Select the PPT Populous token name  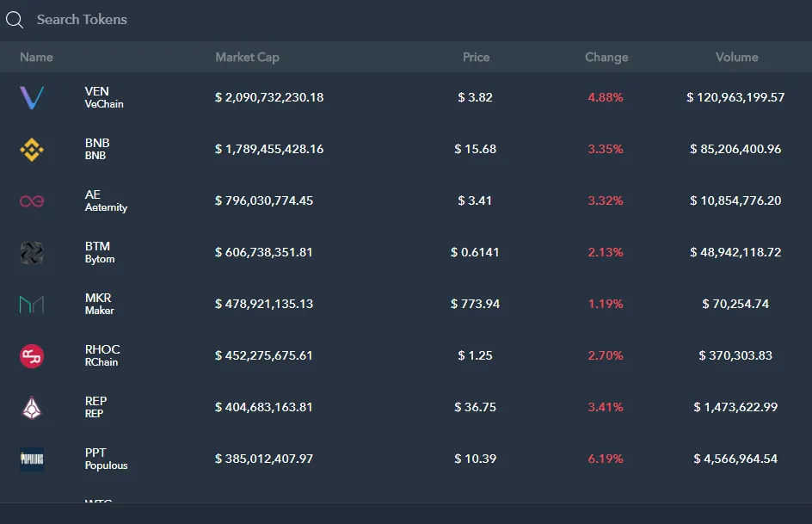106,459
